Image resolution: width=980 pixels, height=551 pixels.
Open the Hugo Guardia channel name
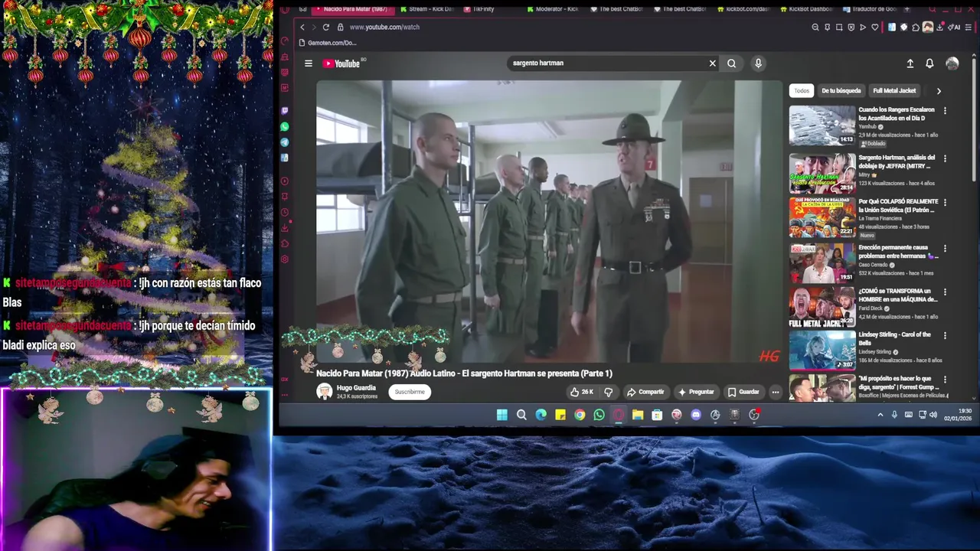(356, 388)
